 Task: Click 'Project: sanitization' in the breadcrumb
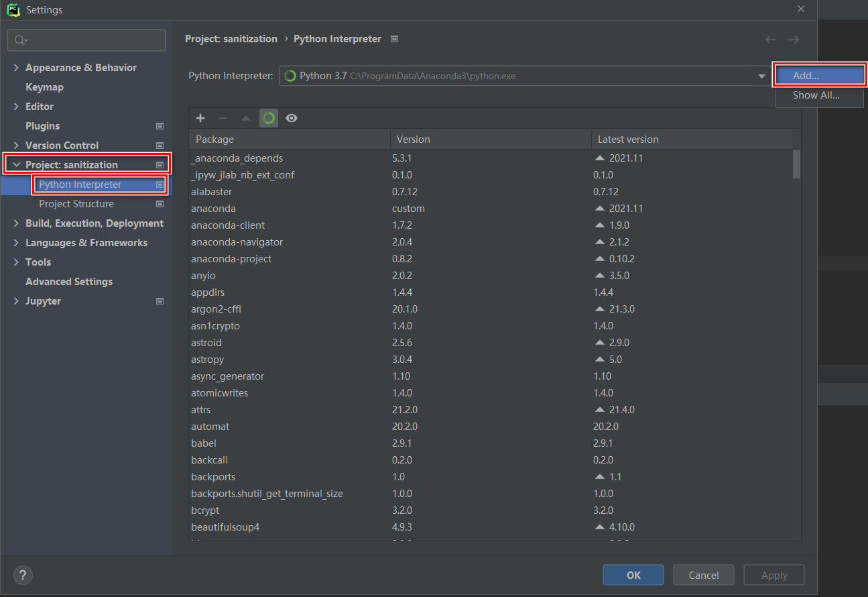231,39
